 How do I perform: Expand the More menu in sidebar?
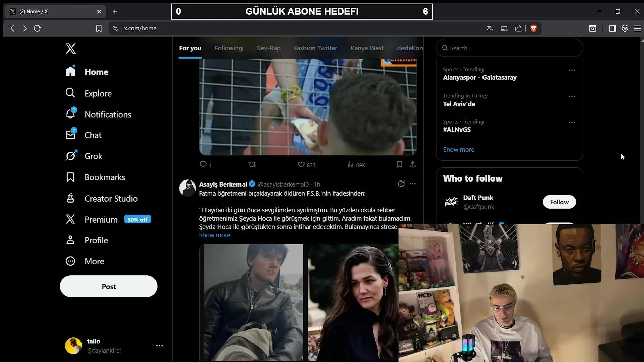click(85, 261)
